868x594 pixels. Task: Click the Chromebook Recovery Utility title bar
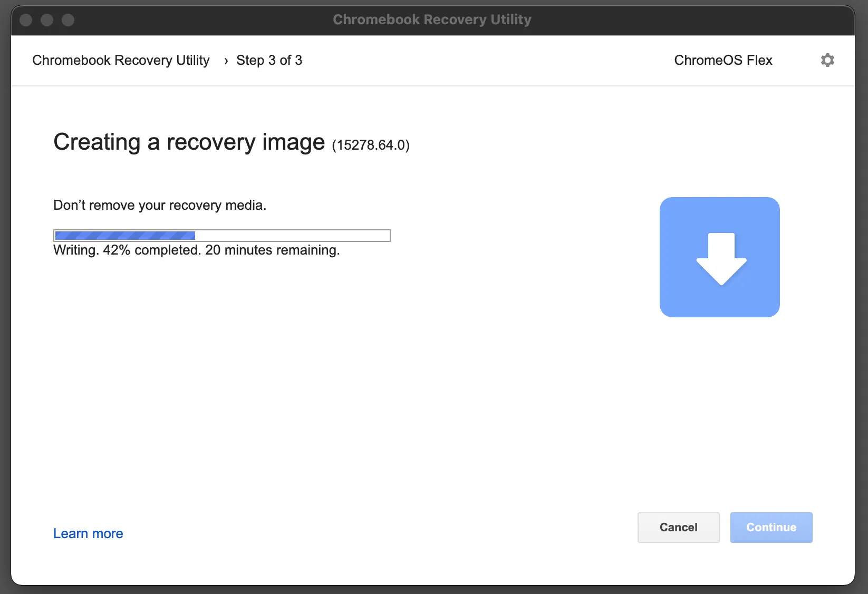coord(432,20)
